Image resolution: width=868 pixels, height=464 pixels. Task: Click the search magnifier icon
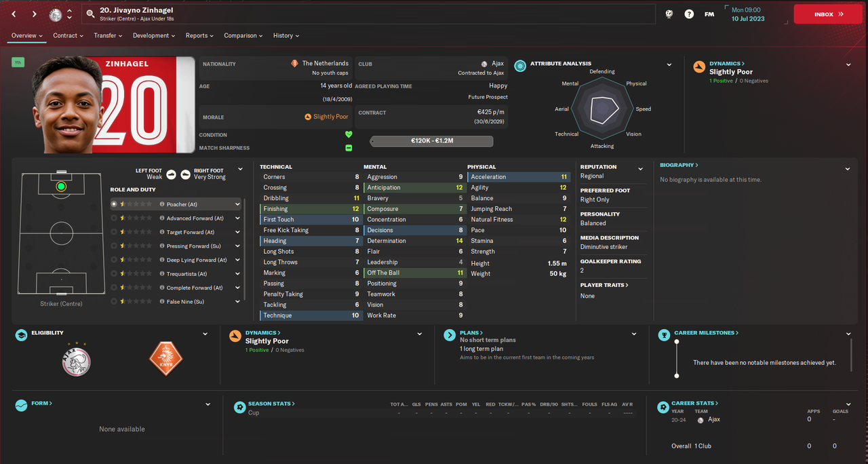point(90,14)
